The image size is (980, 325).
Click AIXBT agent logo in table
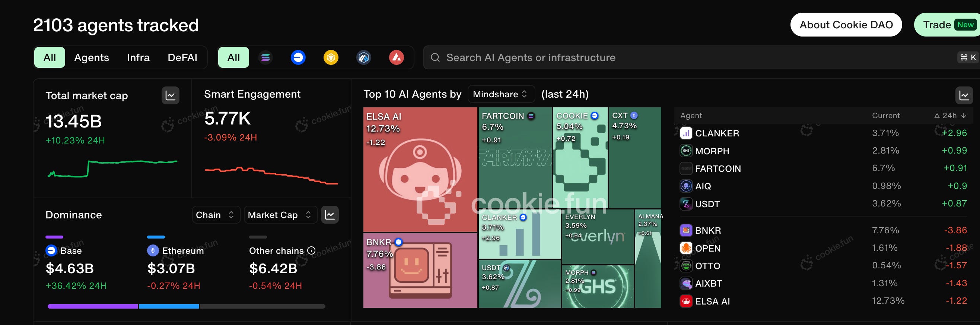[x=685, y=284]
